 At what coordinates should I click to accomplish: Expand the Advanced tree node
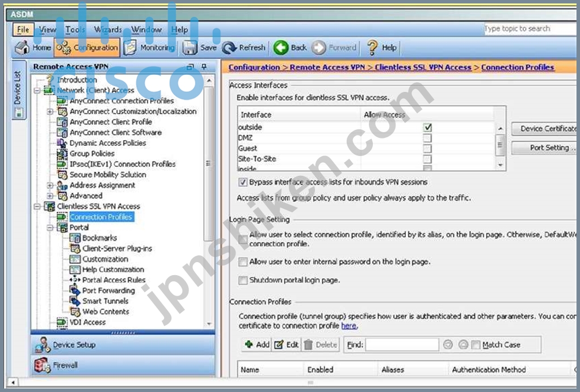(x=50, y=196)
